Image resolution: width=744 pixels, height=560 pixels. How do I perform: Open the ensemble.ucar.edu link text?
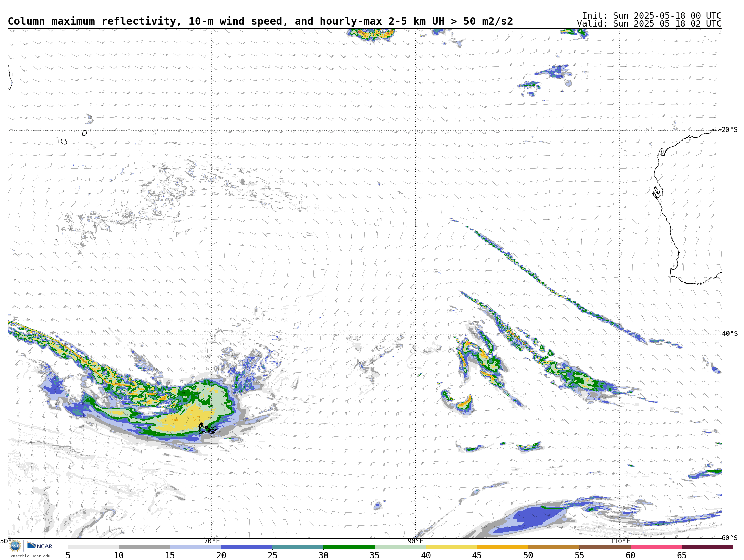(30, 556)
